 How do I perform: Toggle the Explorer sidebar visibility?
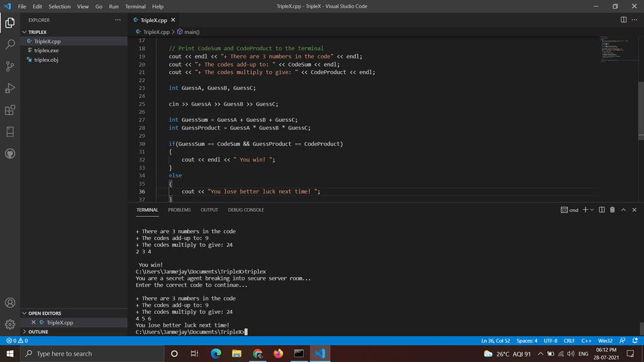point(9,22)
